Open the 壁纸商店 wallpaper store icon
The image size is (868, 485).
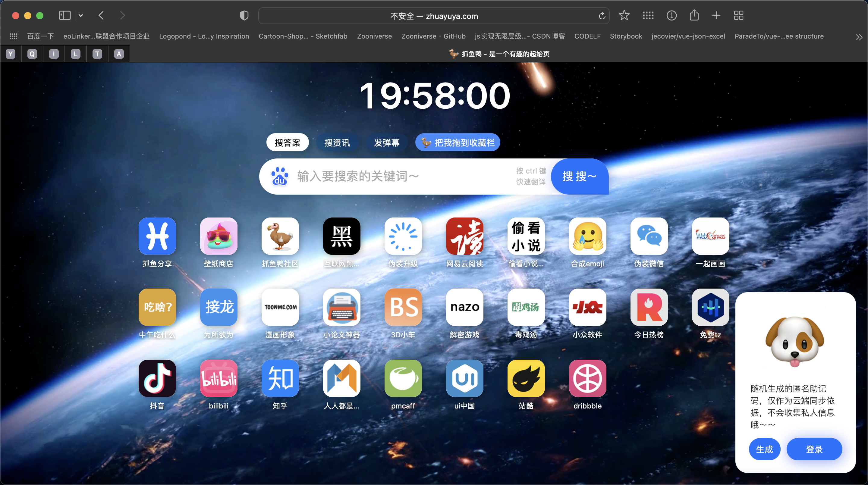[219, 236]
